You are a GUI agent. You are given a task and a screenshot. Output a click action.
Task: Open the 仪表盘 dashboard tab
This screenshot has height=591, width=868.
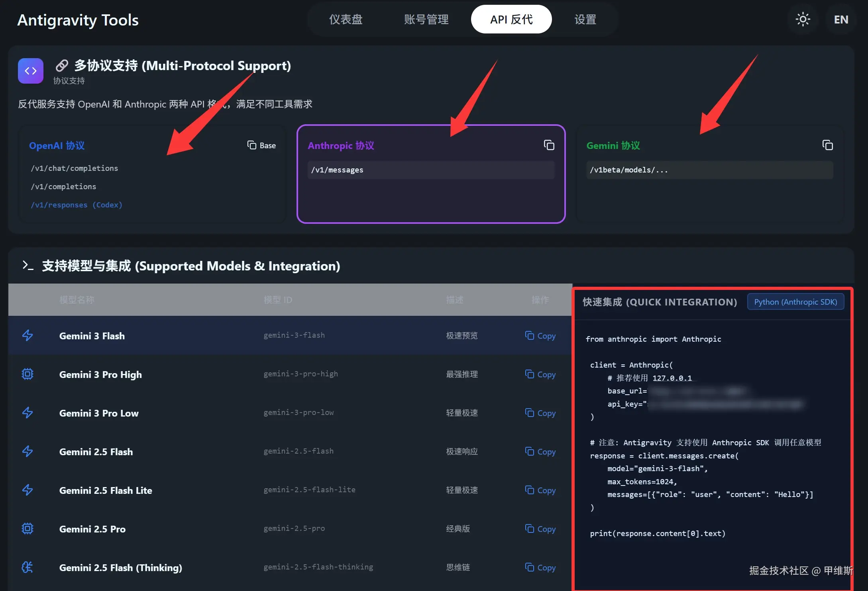coord(346,20)
